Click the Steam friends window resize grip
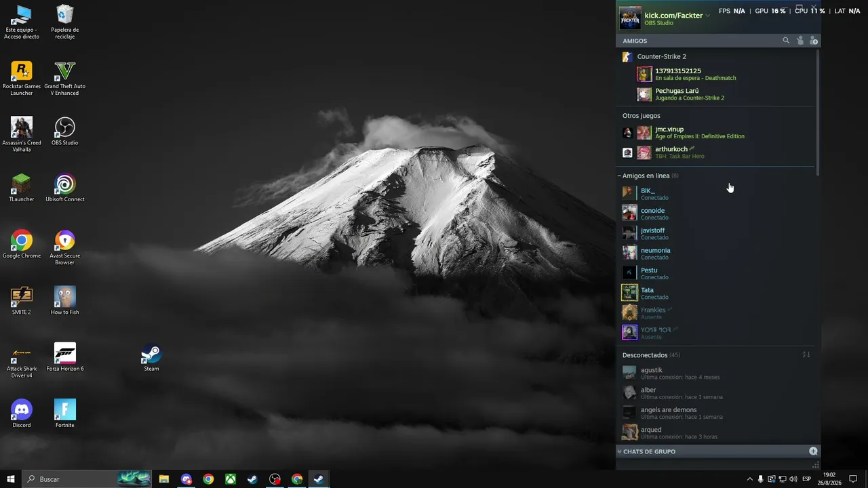This screenshot has height=488, width=868. point(816,465)
